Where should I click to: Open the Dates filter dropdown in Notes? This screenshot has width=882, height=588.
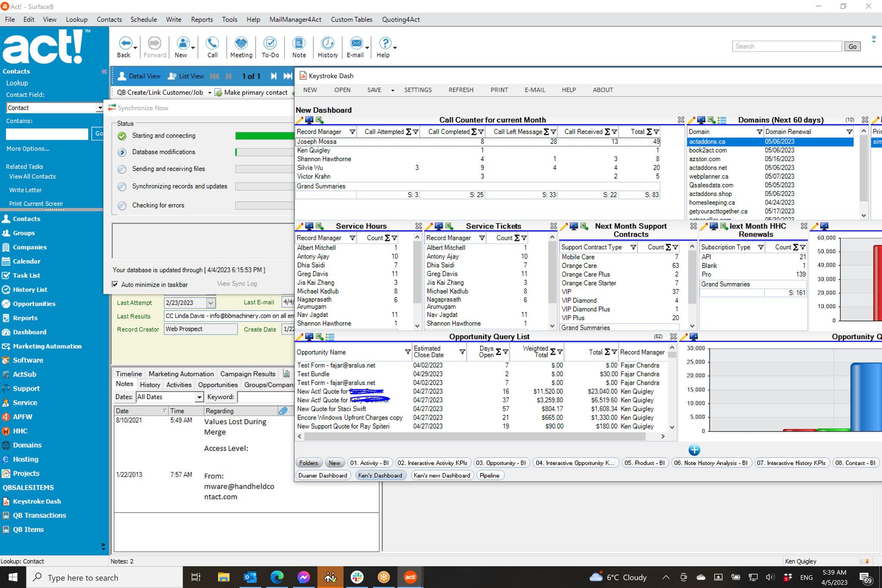199,397
